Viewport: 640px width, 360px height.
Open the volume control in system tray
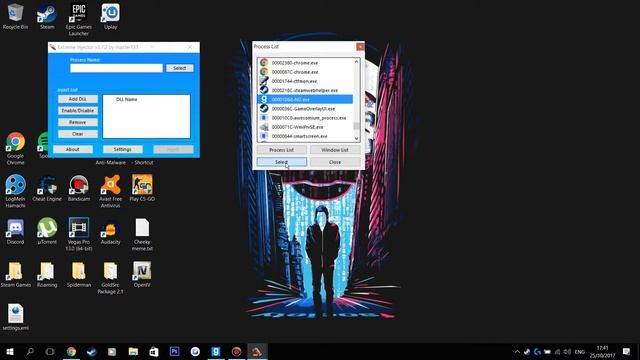click(567, 351)
